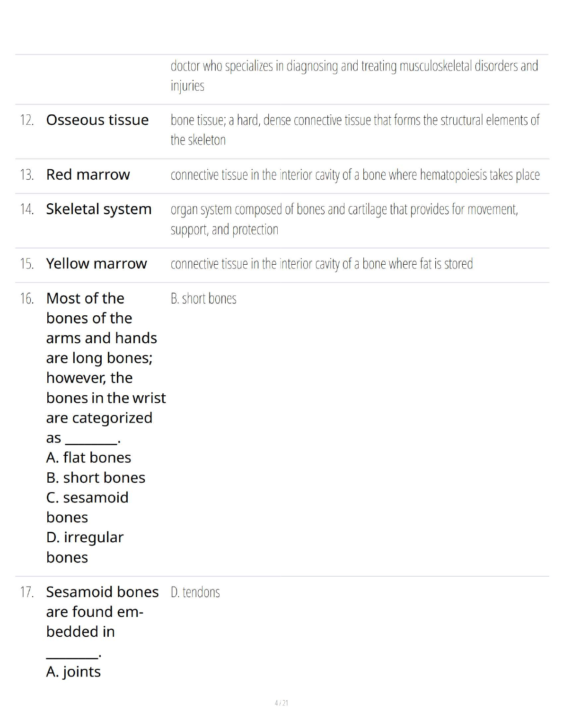Click the "Sesamoid bones are found embedded in" question
The width and height of the screenshot is (563, 728).
pos(102,612)
